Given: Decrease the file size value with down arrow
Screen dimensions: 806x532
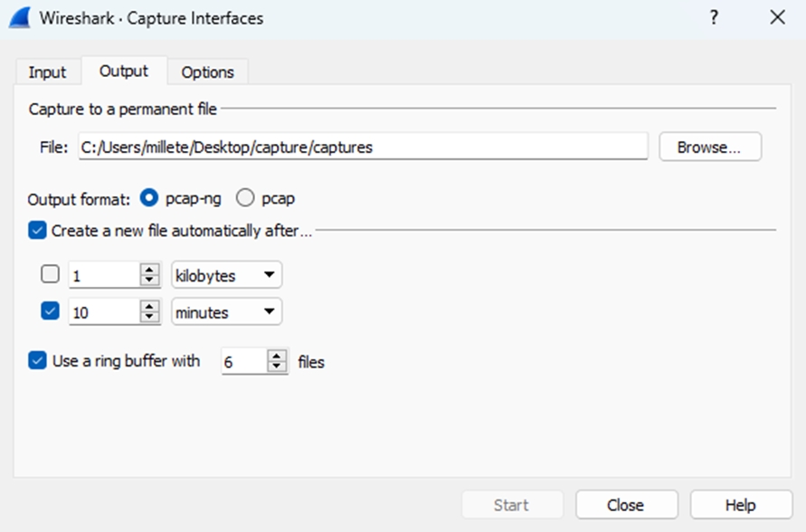Looking at the screenshot, I should 149,280.
